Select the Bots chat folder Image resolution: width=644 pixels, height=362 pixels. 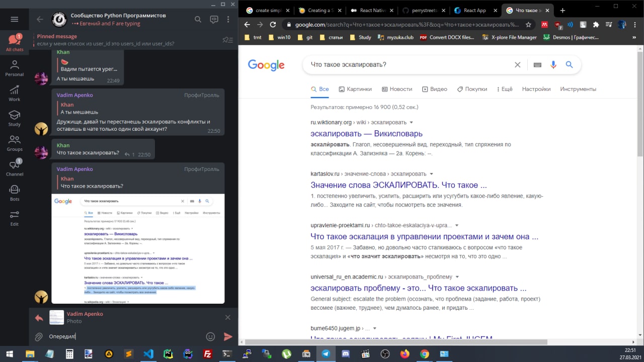(15, 193)
